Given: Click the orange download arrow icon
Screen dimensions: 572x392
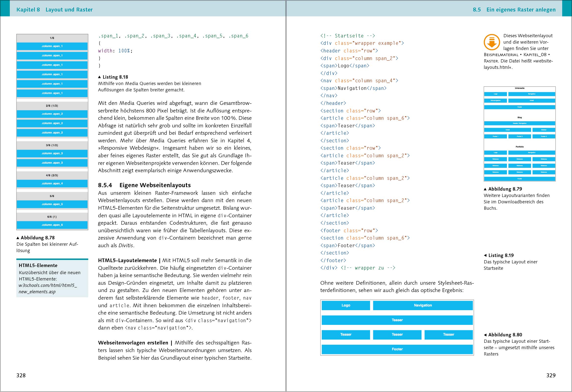Looking at the screenshot, I should point(492,42).
